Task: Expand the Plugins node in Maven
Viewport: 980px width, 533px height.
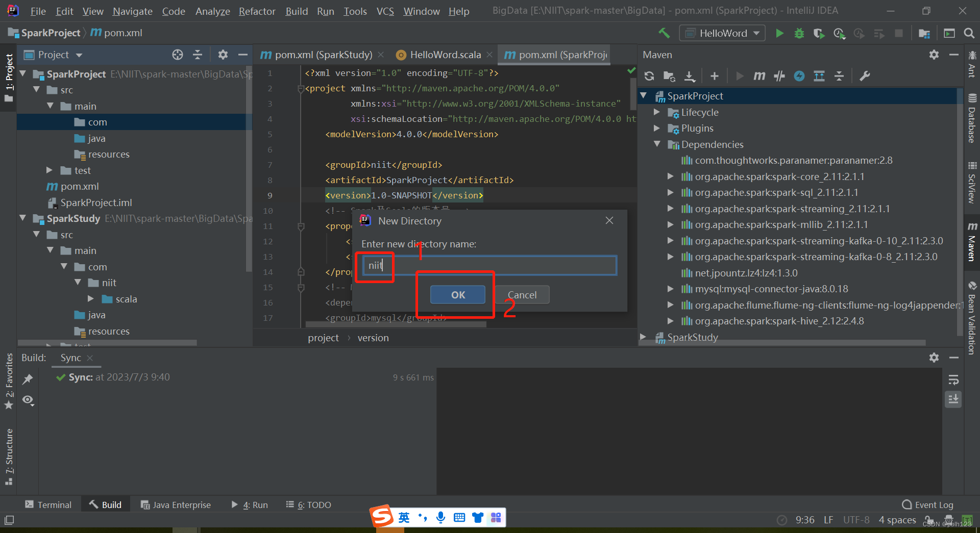Action: [657, 128]
